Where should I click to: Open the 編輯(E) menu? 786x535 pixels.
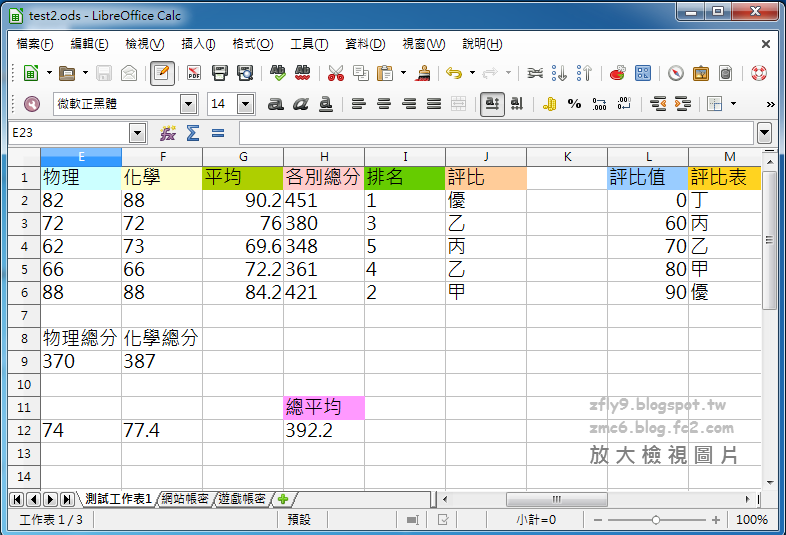(x=89, y=44)
